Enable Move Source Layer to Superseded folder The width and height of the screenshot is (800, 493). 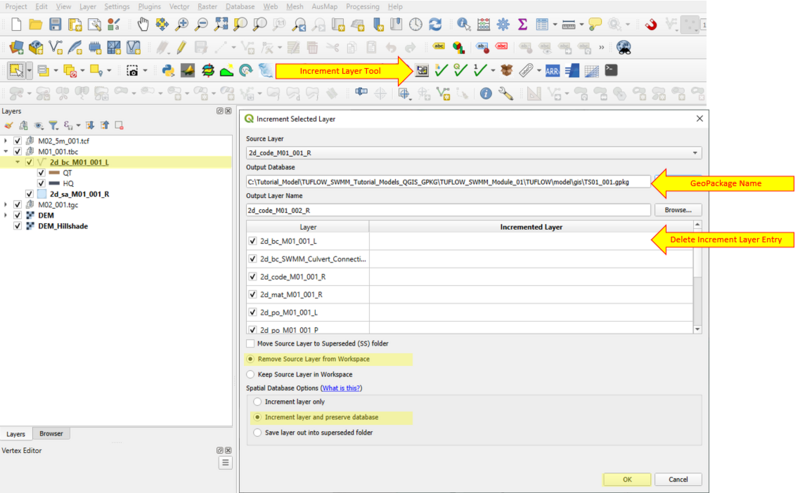point(251,343)
